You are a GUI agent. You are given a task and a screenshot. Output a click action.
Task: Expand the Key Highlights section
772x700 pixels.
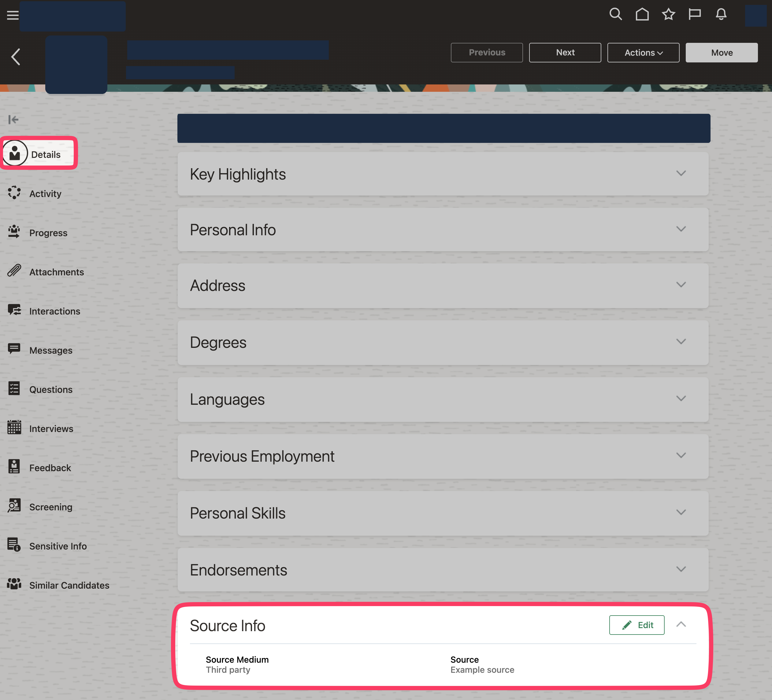point(681,173)
